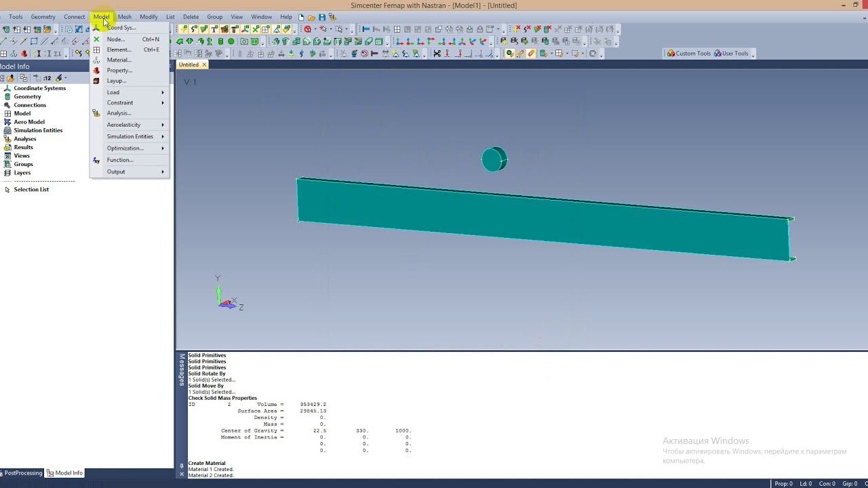Choose Material... from the Model menu
The image size is (868, 488).
(119, 60)
